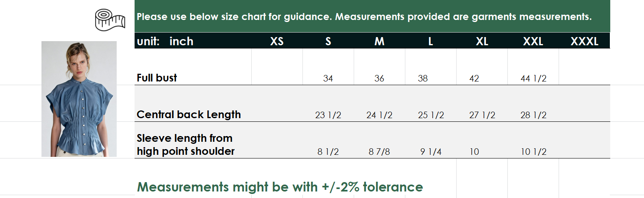644x198 pixels.
Task: Select the Full bust value 38
Action: coord(423,78)
